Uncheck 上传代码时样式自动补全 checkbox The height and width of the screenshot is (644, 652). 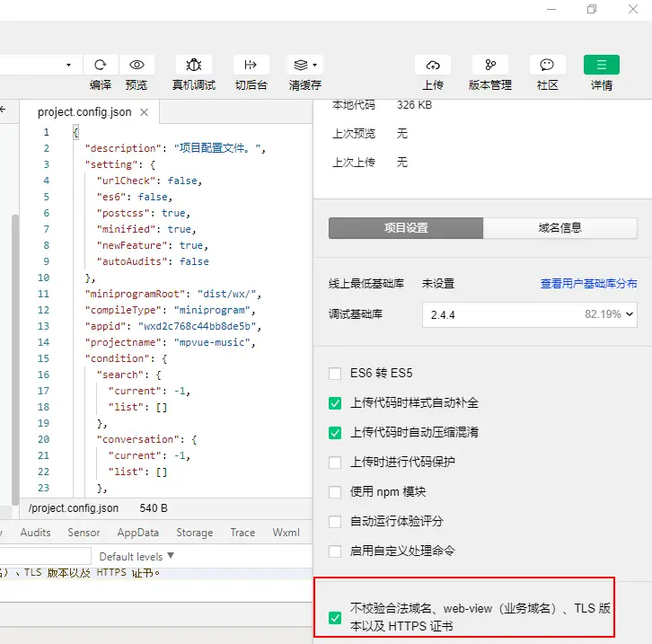[335, 403]
